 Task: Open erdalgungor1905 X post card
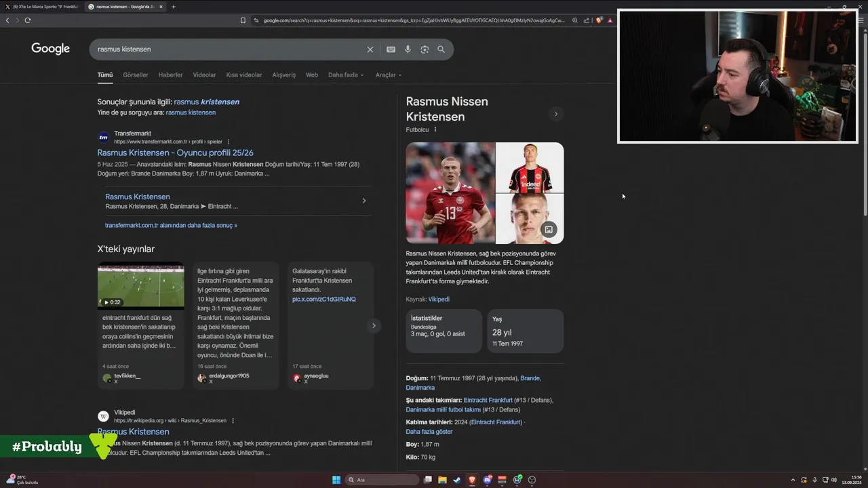coord(236,325)
